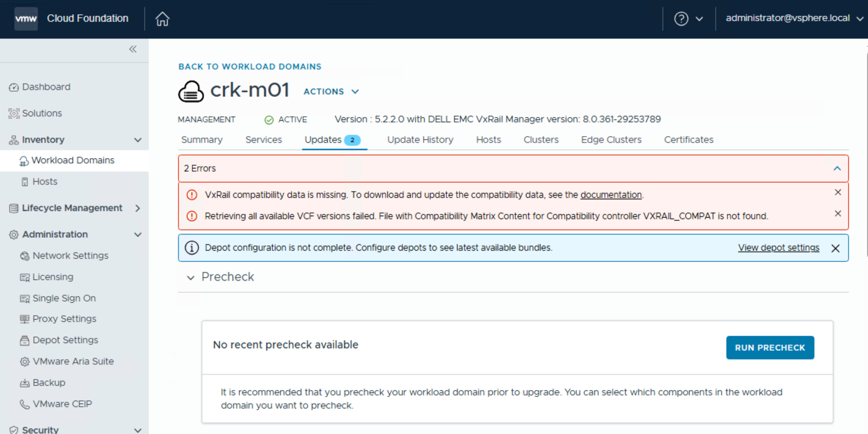This screenshot has height=434, width=868.
Task: Dismiss the Retrieving VCF versions failed error
Action: coord(838,214)
